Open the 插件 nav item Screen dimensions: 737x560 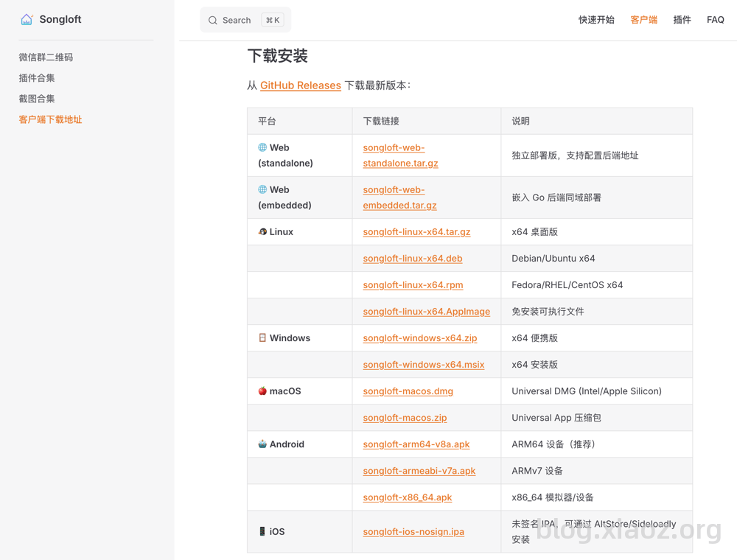[x=682, y=20]
